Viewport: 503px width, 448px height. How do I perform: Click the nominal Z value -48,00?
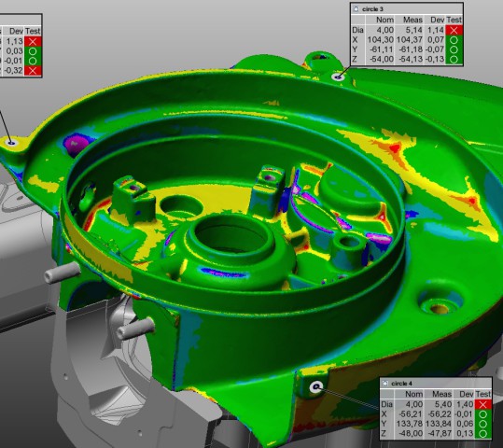point(411,434)
